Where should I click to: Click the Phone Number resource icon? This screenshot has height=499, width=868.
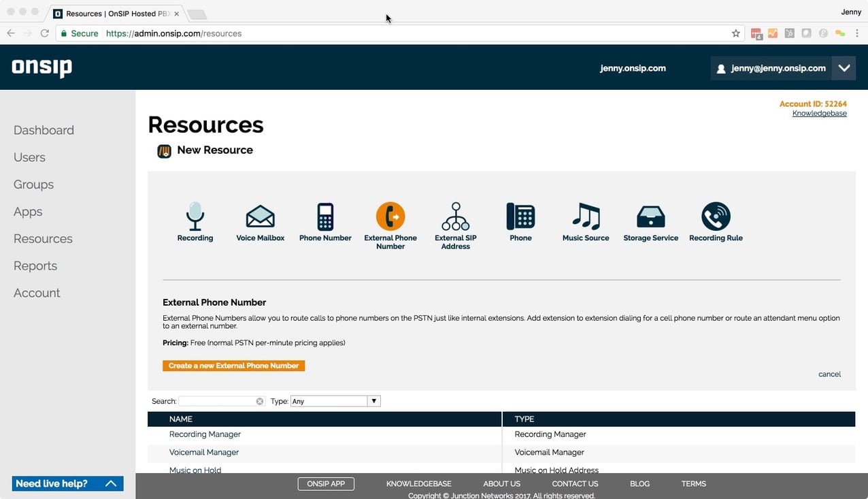point(325,216)
